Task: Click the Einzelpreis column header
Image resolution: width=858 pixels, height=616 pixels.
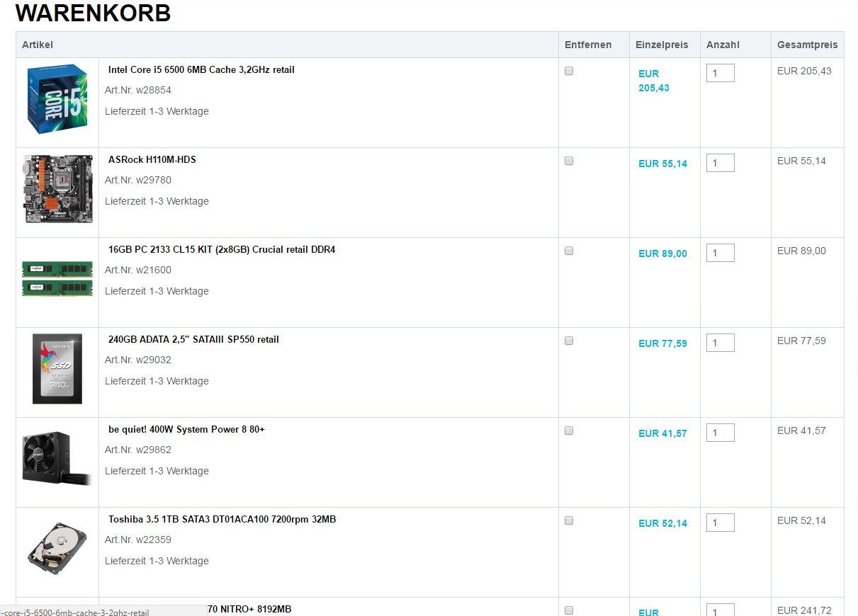Action: click(662, 45)
